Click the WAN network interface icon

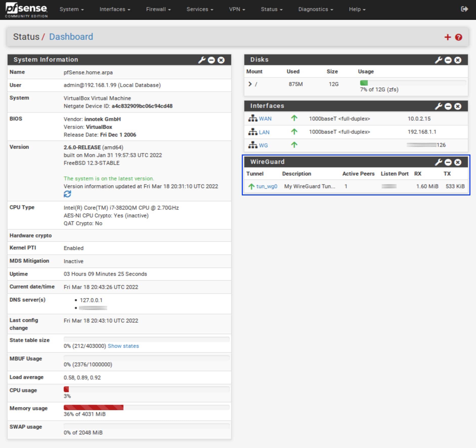253,118
